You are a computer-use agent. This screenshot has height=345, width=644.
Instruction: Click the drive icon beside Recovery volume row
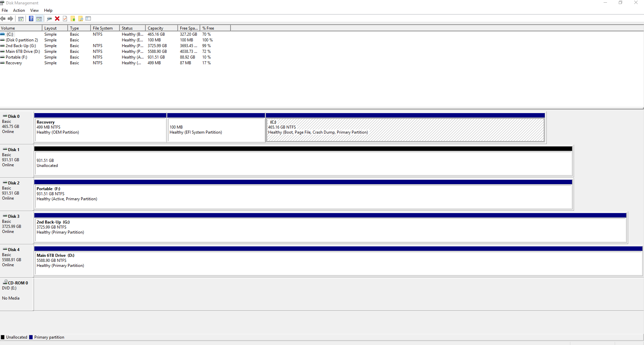2,63
